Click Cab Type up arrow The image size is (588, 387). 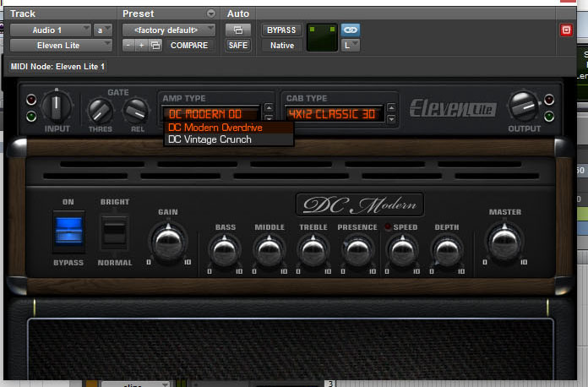[x=391, y=108]
